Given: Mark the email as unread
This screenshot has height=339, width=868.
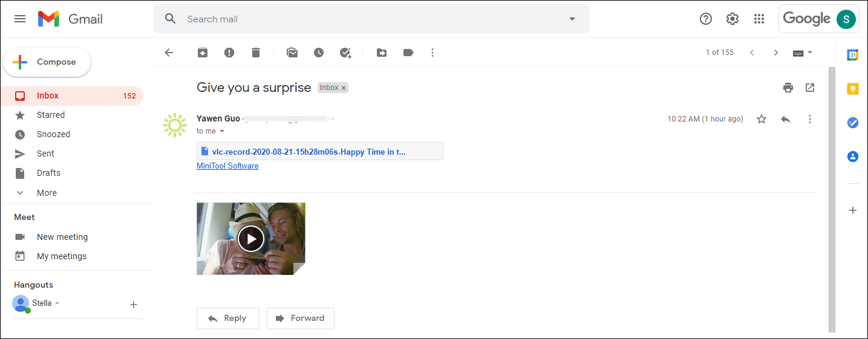Looking at the screenshot, I should 292,53.
